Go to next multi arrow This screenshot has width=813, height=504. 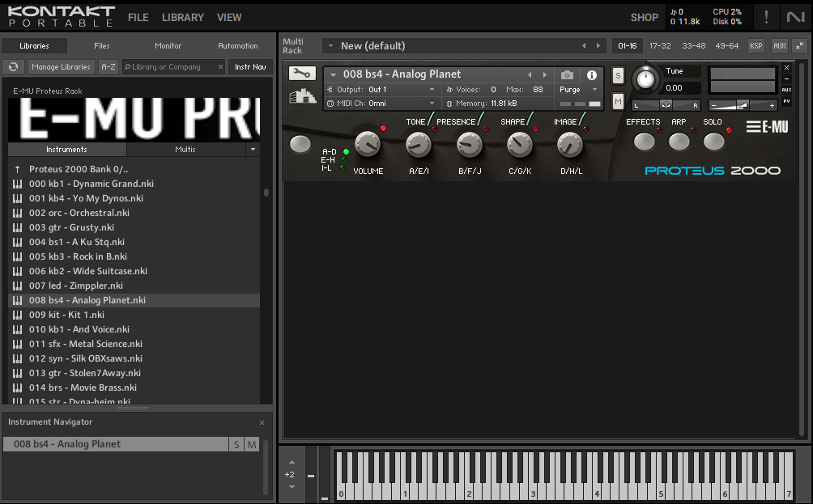pyautogui.click(x=598, y=45)
